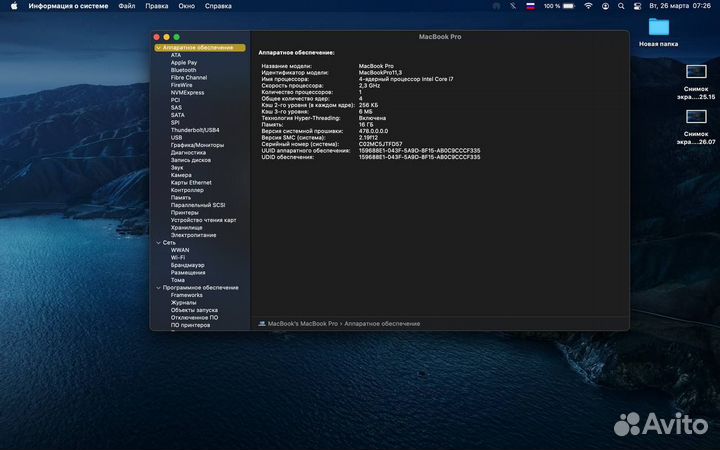Select NVMExpress in the sidebar
The width and height of the screenshot is (720, 450).
point(187,92)
